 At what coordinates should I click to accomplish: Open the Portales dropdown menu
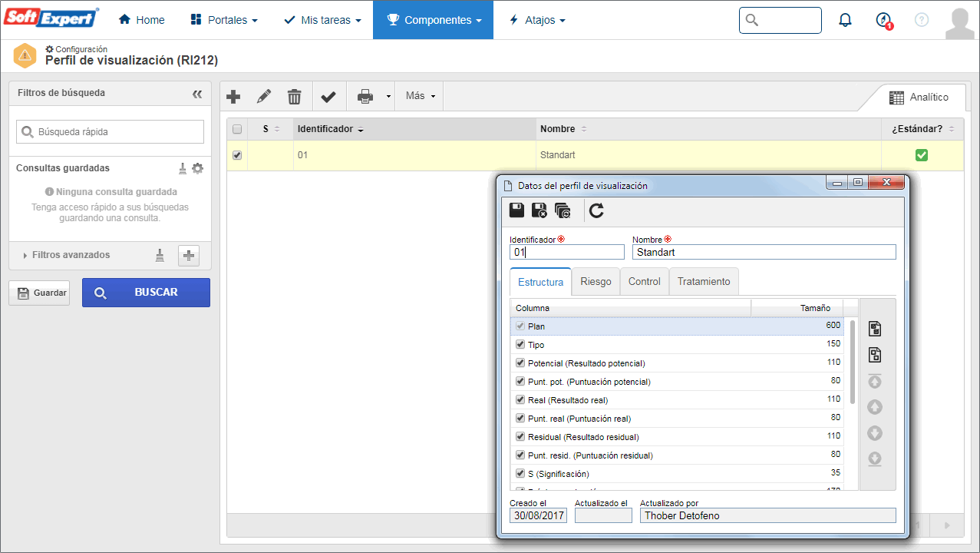[x=223, y=20]
